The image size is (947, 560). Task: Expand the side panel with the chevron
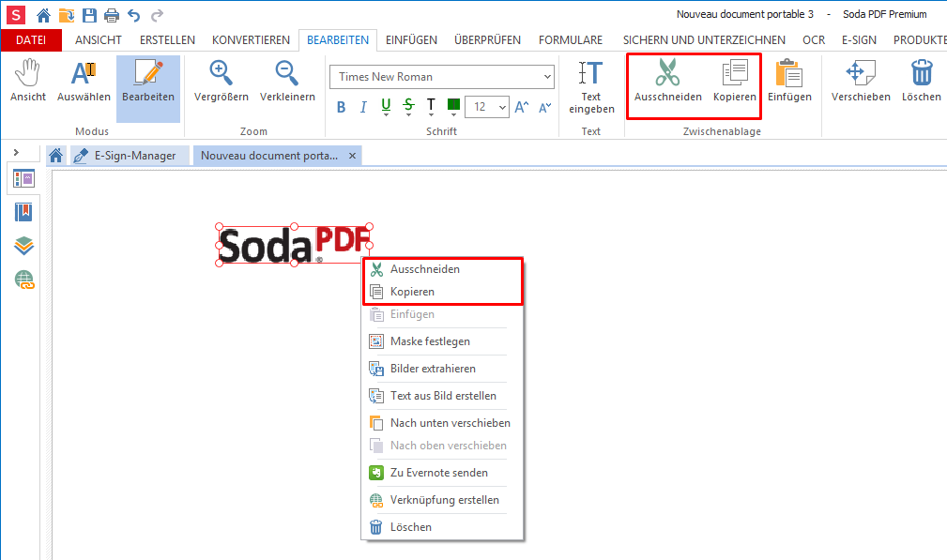[x=16, y=153]
